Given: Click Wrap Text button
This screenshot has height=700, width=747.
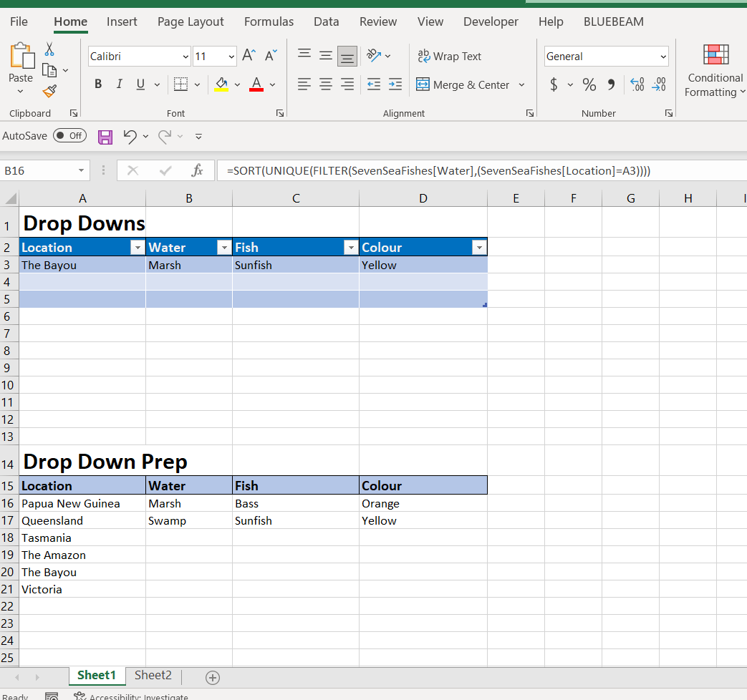Looking at the screenshot, I should pyautogui.click(x=449, y=57).
